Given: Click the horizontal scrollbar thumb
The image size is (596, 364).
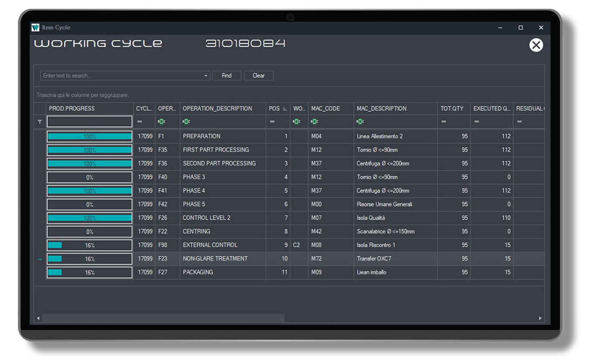Looking at the screenshot, I should coord(163,318).
